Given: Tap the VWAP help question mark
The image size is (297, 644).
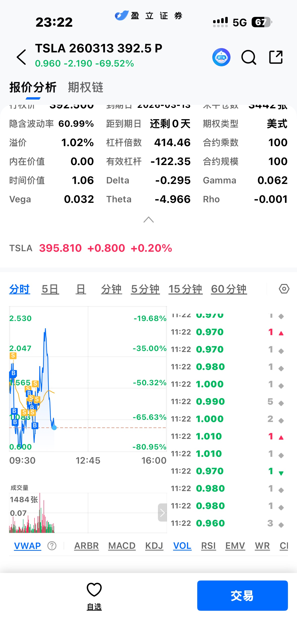Looking at the screenshot, I should [x=52, y=546].
